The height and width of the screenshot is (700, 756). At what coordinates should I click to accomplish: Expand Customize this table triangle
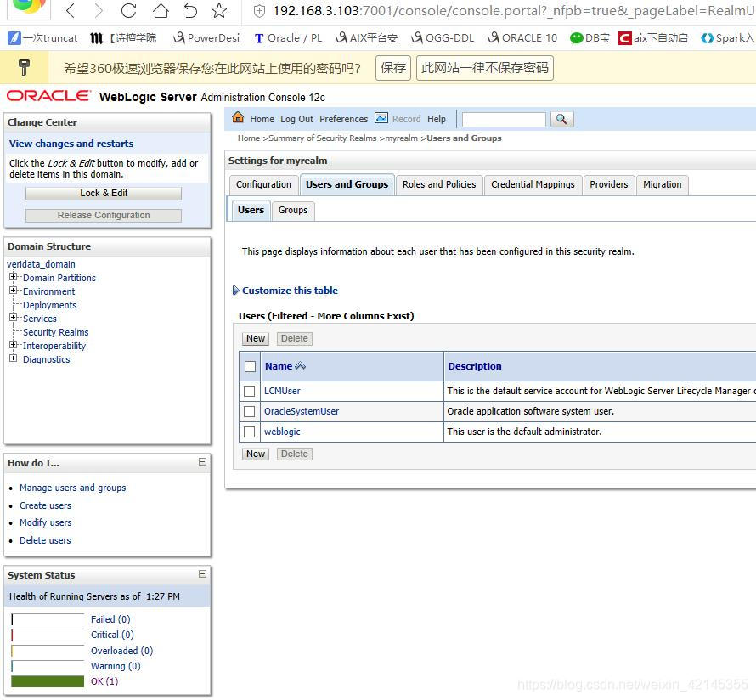pos(236,291)
